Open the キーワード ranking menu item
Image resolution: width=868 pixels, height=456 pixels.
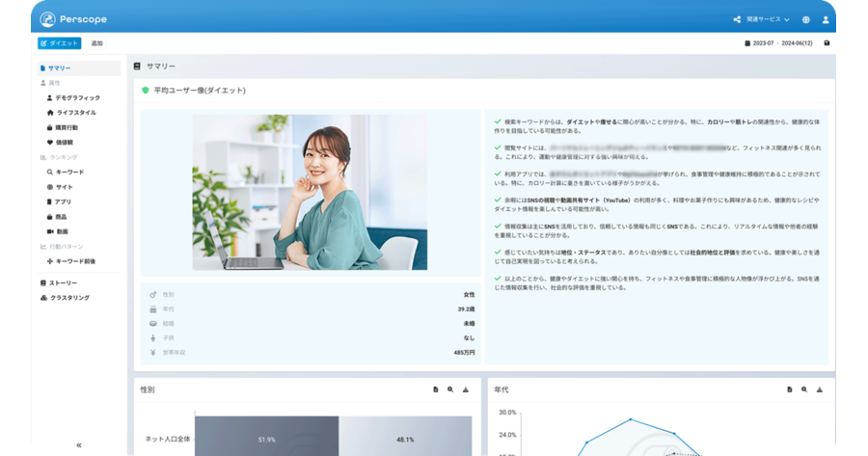coord(66,173)
